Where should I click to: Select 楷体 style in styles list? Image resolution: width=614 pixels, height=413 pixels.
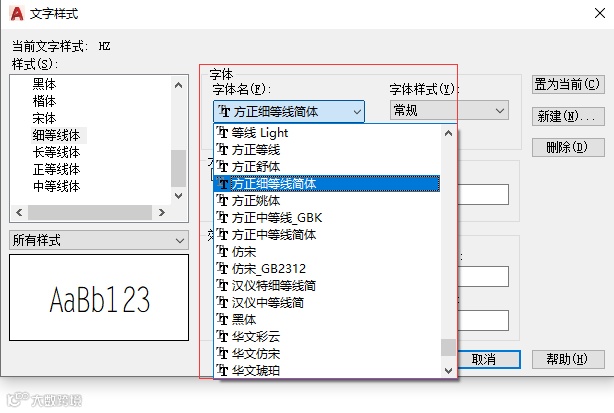(44, 101)
